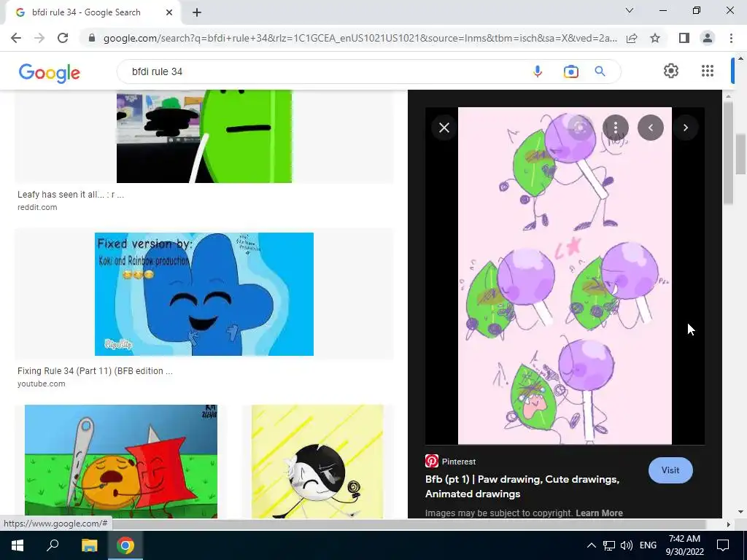Go to the Google homepage via the logo

coord(49,73)
